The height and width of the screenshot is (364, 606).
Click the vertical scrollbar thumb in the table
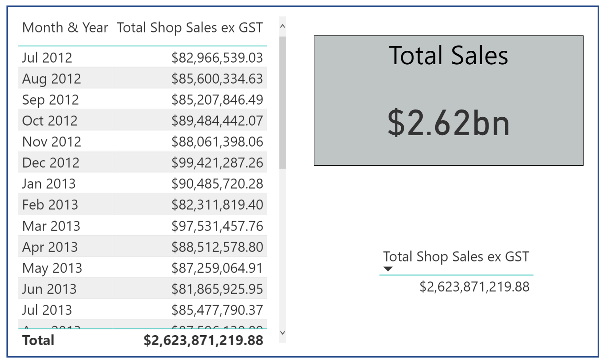(282, 102)
